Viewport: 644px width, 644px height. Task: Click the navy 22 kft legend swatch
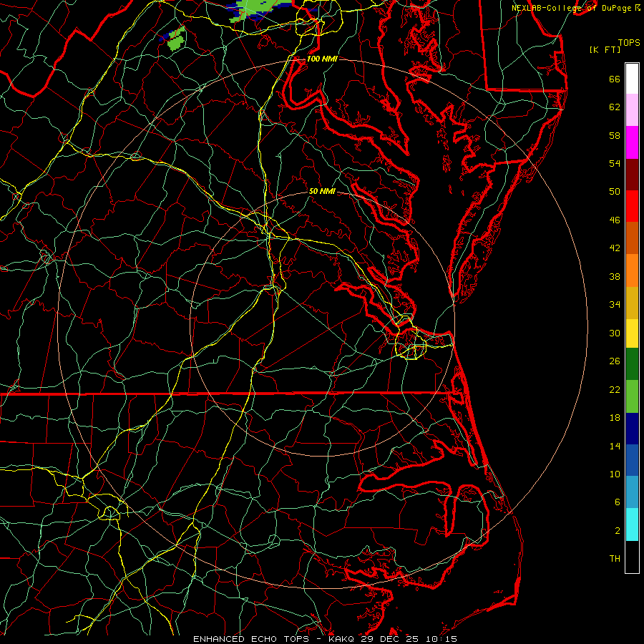(632, 429)
